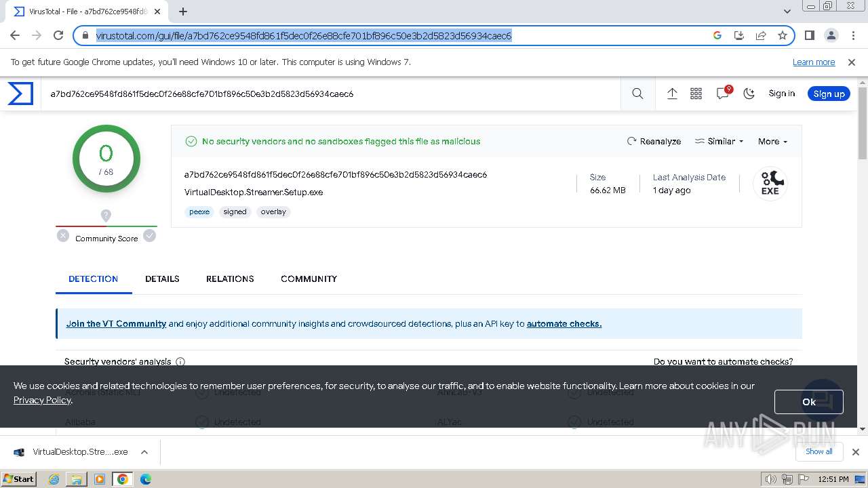This screenshot has width=868, height=488.
Task: Open the notifications comment icon
Action: 723,94
